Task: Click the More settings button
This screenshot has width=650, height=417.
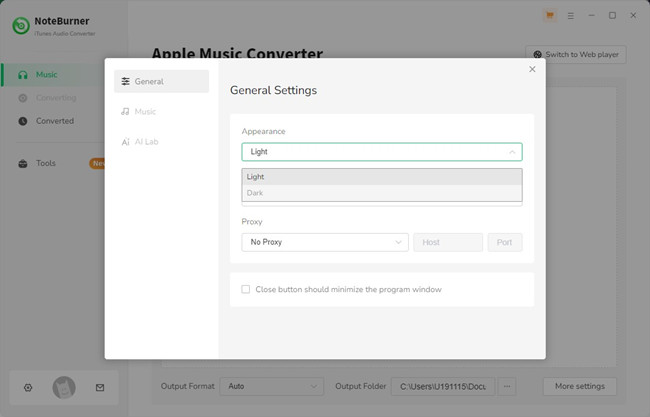Action: point(580,386)
